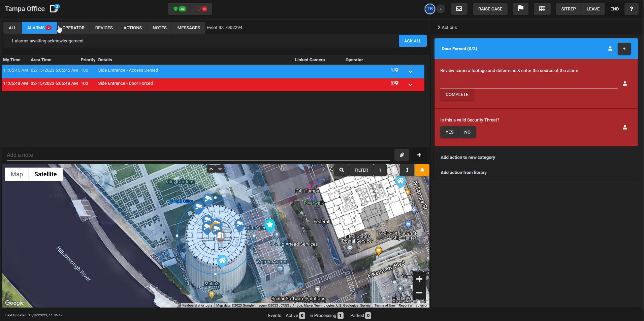The width and height of the screenshot is (644, 321).
Task: Click the camera marker near Tampa Office label
Action: pyautogui.click(x=199, y=207)
